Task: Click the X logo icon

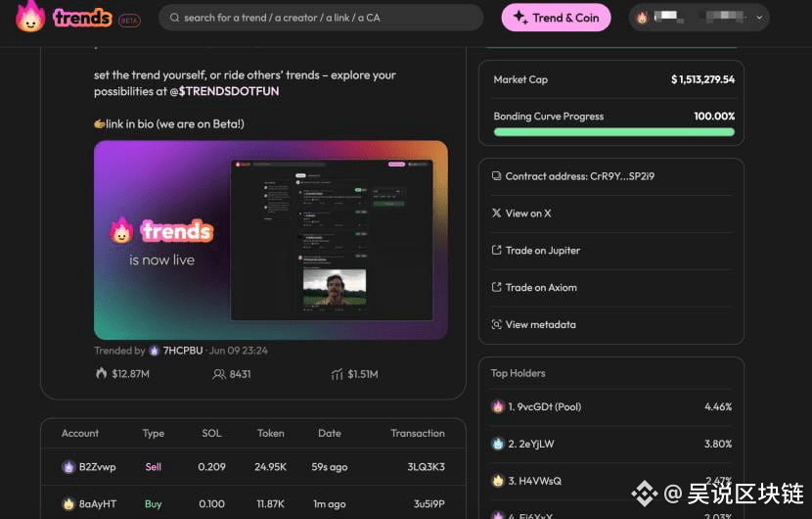Action: (496, 213)
